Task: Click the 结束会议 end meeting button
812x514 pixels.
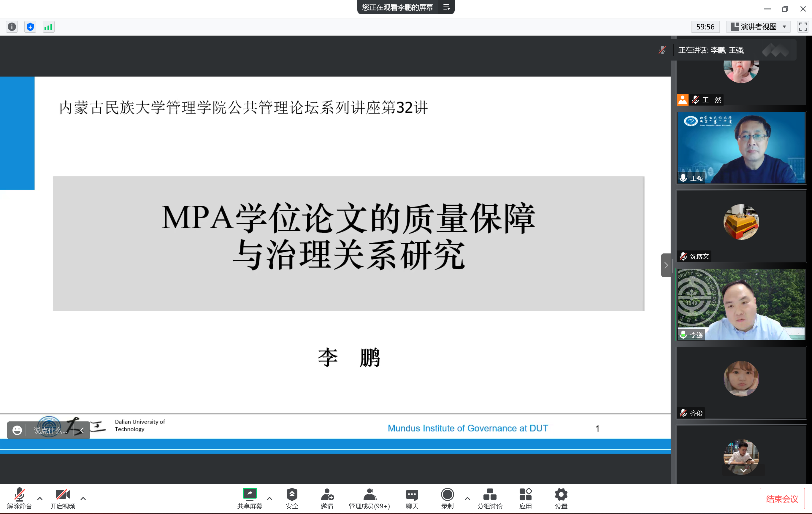Action: (782, 499)
